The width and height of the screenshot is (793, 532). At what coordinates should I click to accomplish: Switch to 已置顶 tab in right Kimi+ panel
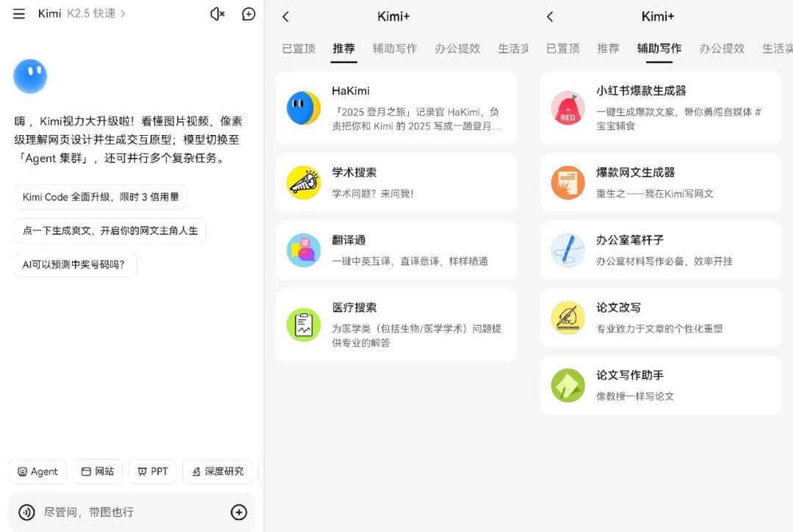(563, 48)
